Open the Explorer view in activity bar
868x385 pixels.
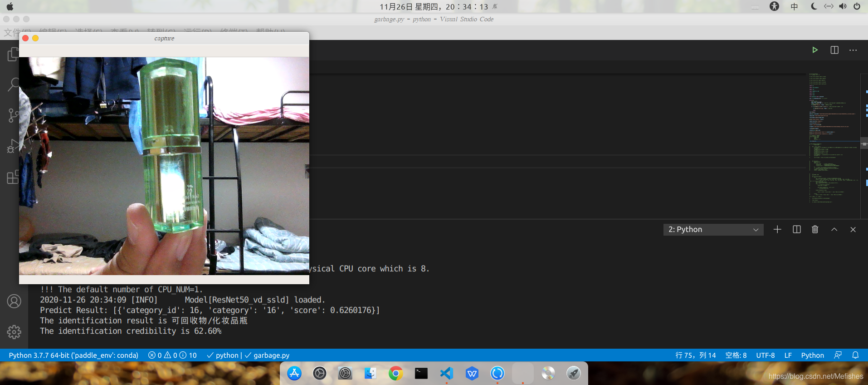click(14, 54)
